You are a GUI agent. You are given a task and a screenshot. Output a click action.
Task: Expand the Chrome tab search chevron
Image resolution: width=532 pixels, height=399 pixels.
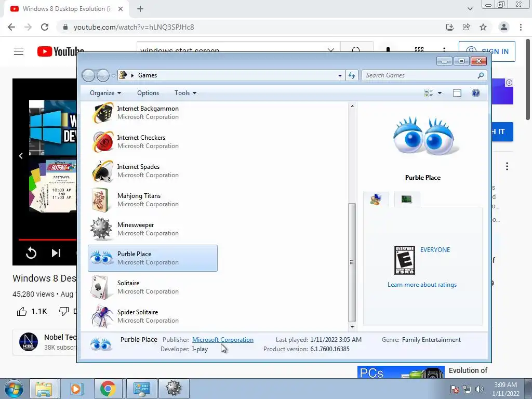click(470, 9)
